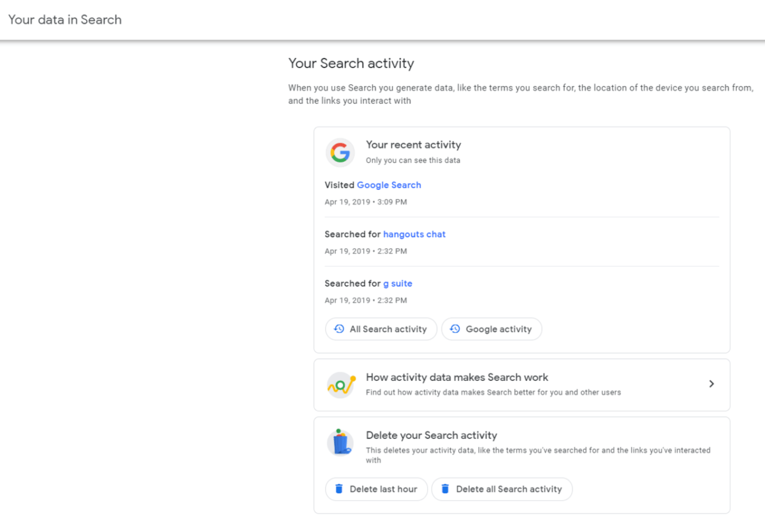Screen dimensions: 765x532
Task: Open All Search activity
Action: tap(381, 329)
